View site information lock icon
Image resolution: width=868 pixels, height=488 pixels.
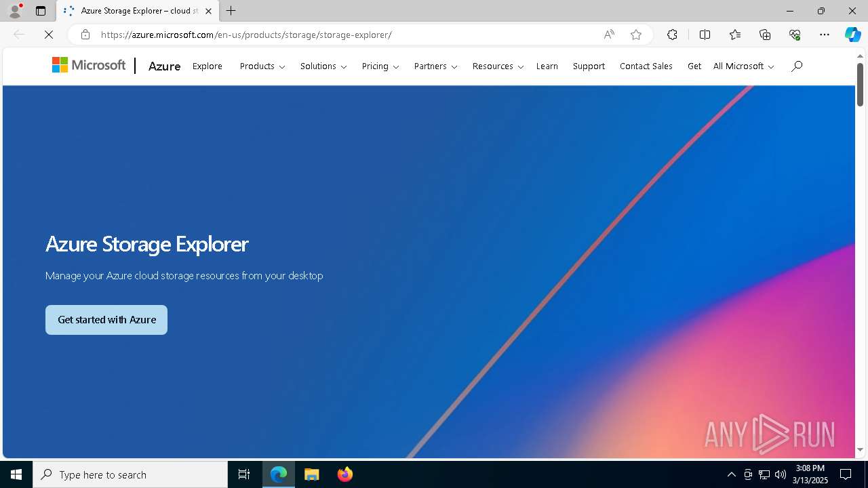(85, 35)
